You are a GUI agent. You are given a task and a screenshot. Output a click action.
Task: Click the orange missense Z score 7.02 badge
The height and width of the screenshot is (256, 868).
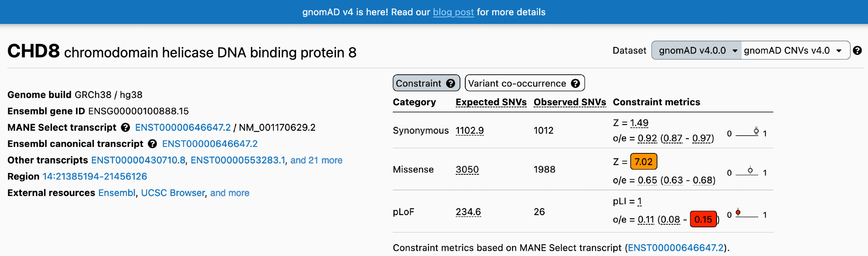click(x=643, y=162)
